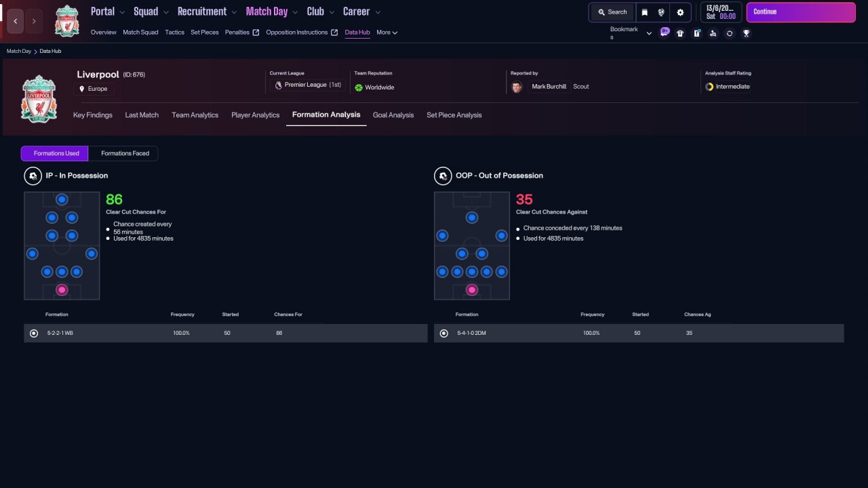
Task: Click the circular arrows shortcut icon
Action: pyautogui.click(x=730, y=33)
